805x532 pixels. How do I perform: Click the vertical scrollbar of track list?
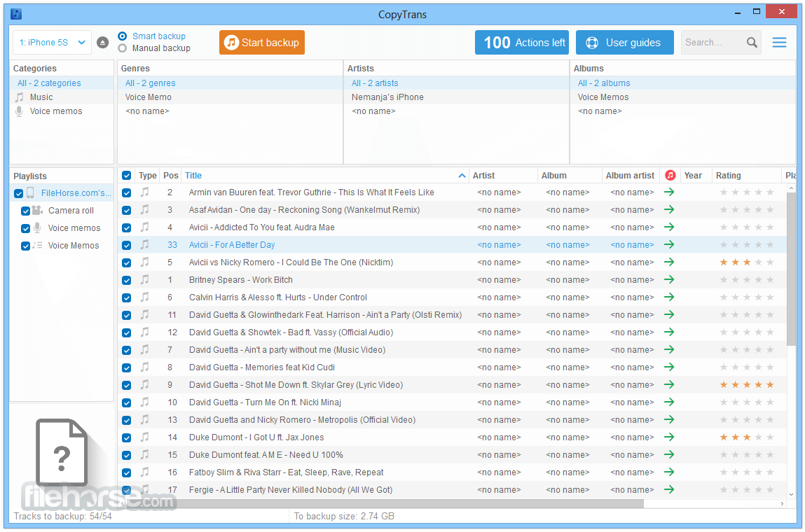click(791, 269)
